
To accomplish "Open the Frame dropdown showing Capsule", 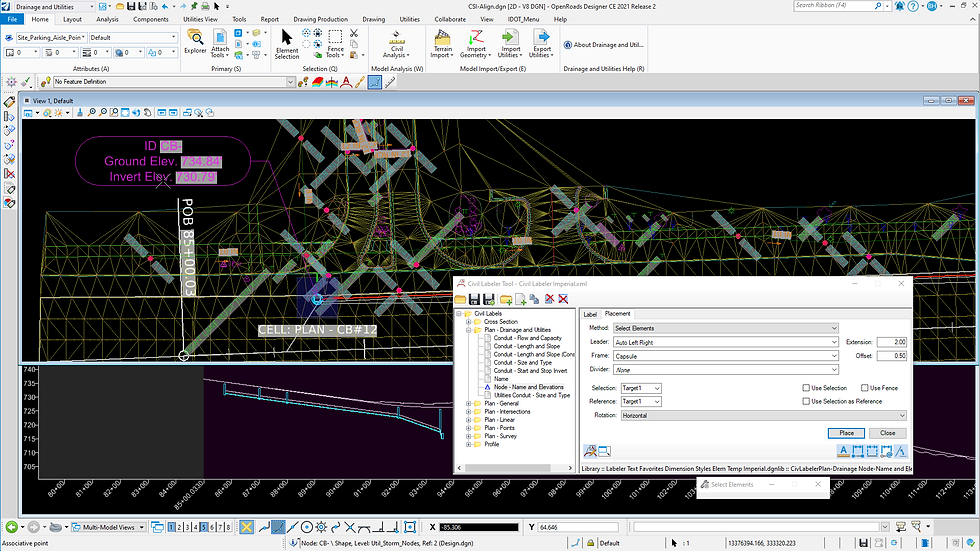I will pyautogui.click(x=725, y=356).
